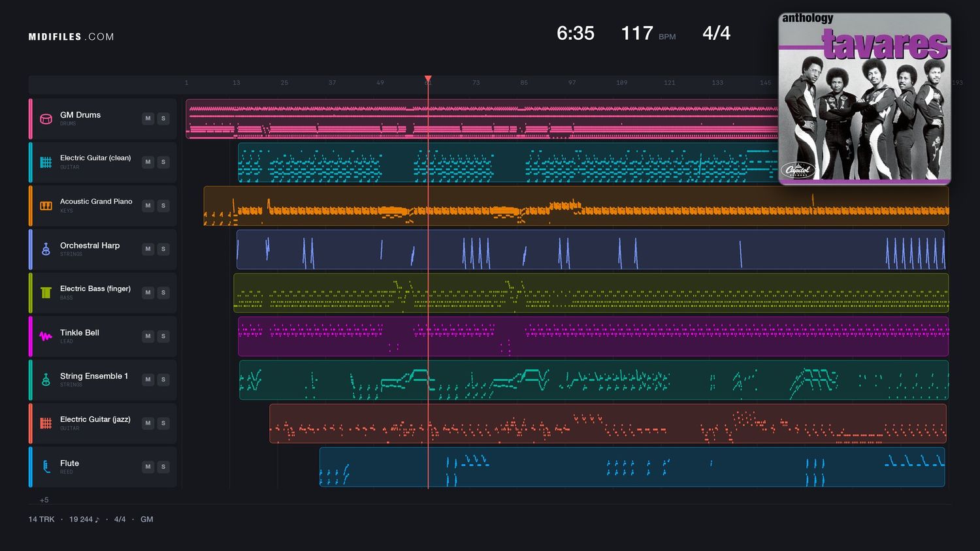The image size is (980, 551).
Task: Select the Tinkle Bell track name
Action: pos(80,332)
